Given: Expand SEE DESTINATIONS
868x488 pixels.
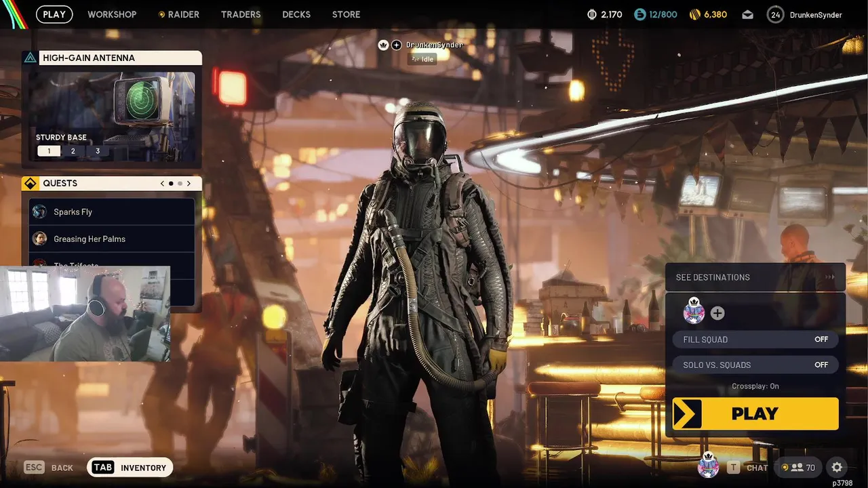Looking at the screenshot, I should click(x=755, y=277).
